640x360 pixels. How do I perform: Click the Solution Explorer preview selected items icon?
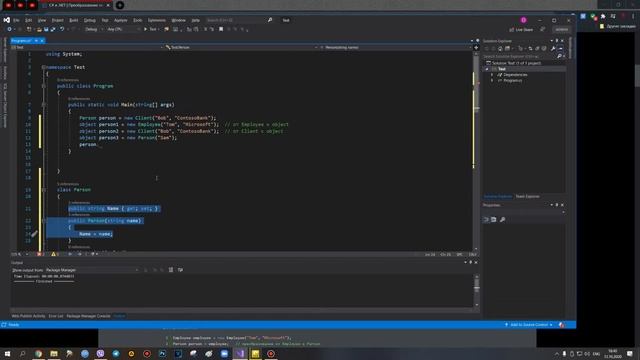560,49
